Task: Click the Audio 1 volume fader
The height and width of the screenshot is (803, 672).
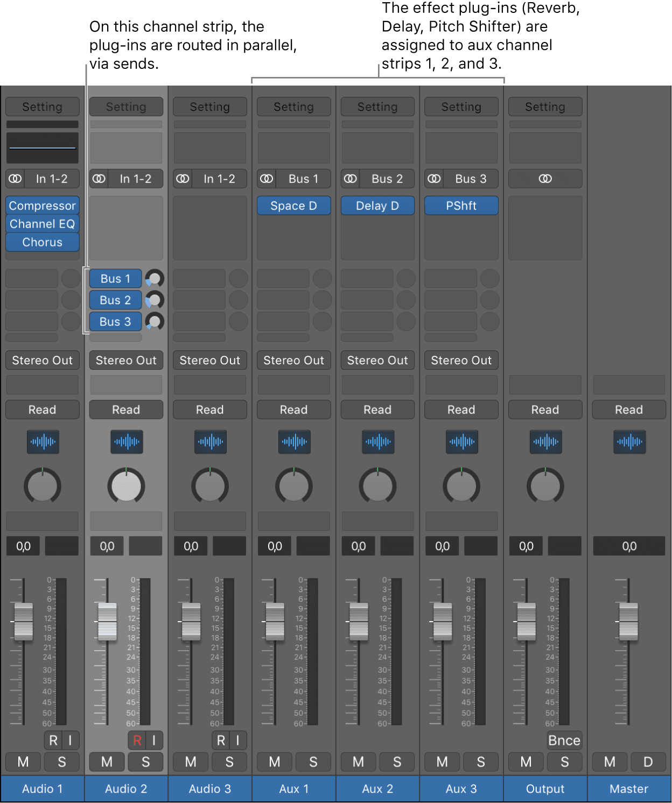Action: click(24, 622)
